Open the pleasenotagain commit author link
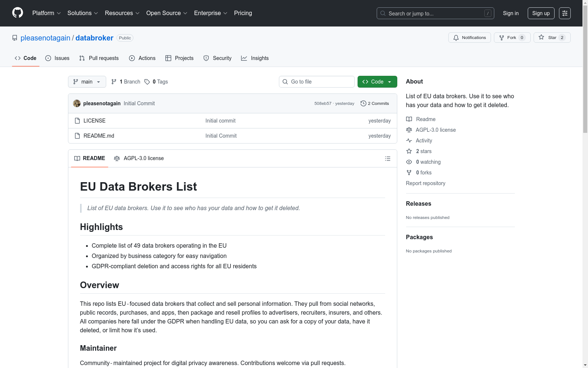588x368 pixels. 102,103
